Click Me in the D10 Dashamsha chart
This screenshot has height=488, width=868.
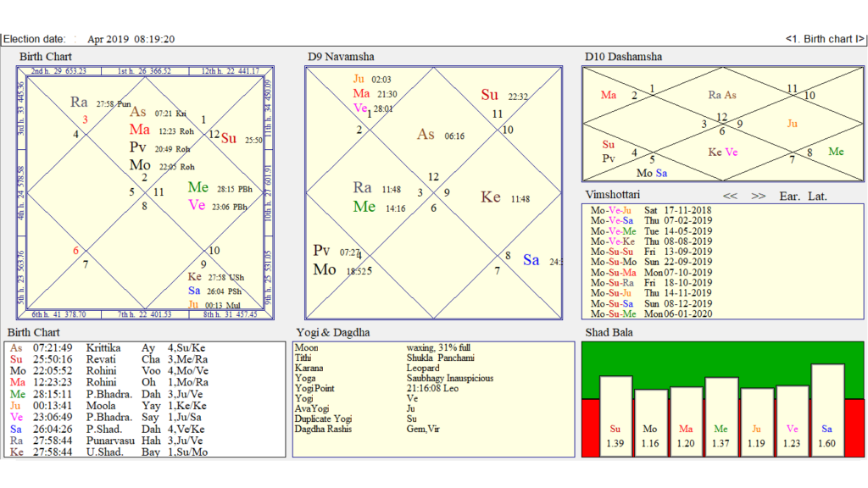pos(836,152)
